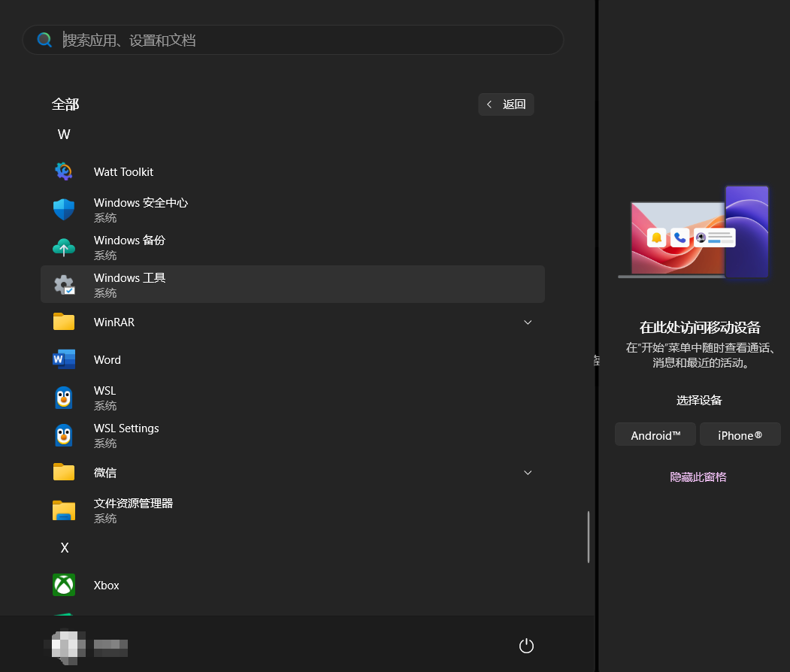
Task: Go back with the 返回 button
Action: tap(506, 104)
